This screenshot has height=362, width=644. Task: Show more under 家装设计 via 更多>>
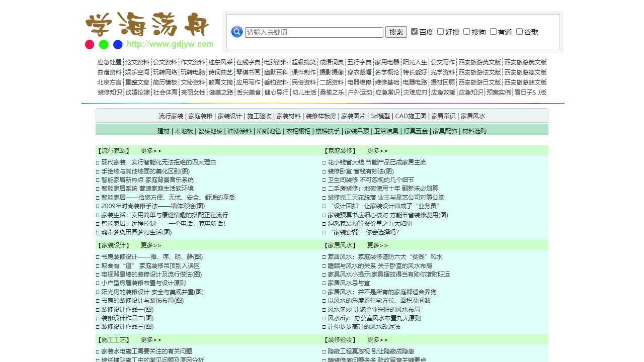click(x=151, y=245)
